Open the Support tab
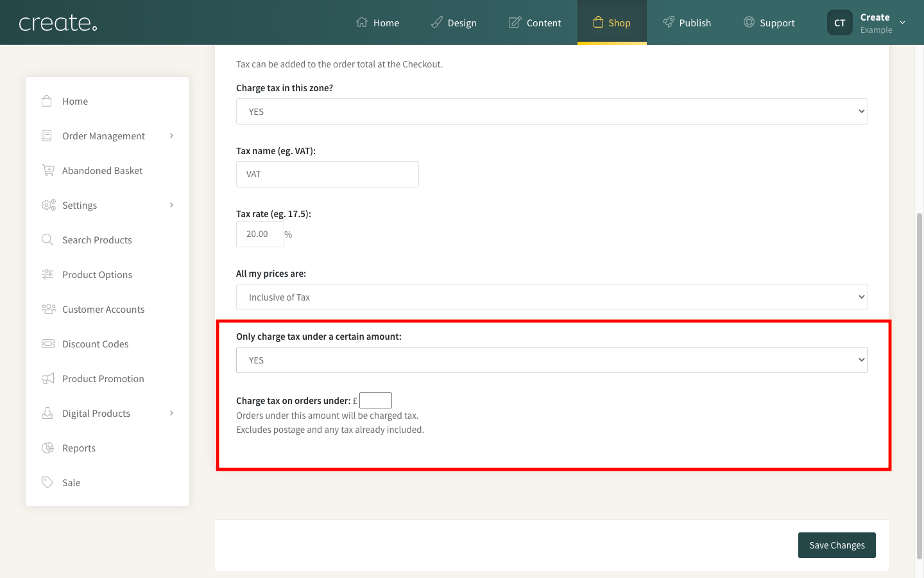924x578 pixels. 769,22
